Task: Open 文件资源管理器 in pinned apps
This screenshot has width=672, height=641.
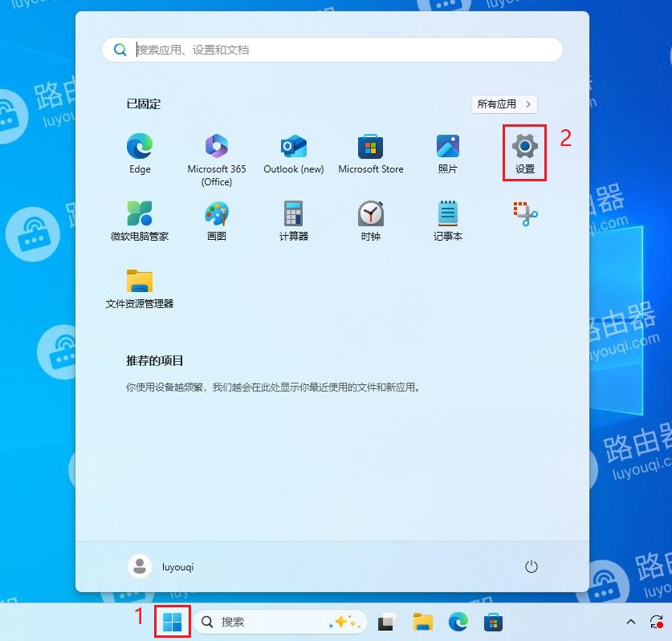Action: 140,288
